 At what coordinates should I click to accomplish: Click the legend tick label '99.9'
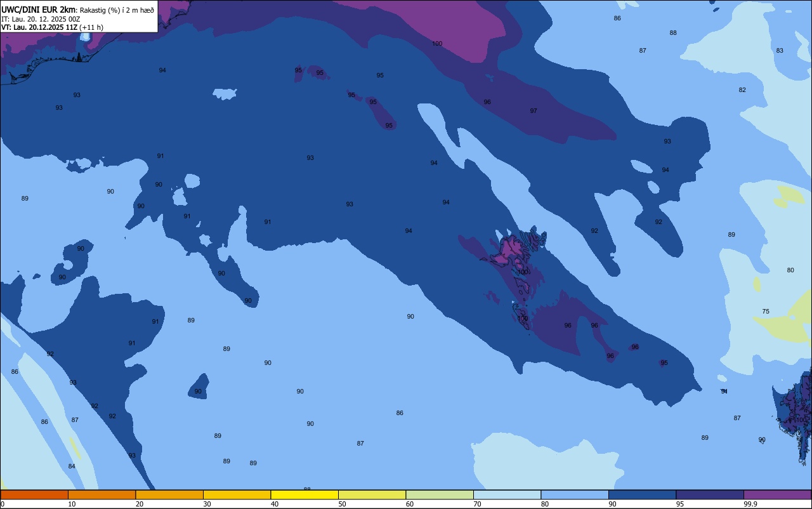pos(751,504)
